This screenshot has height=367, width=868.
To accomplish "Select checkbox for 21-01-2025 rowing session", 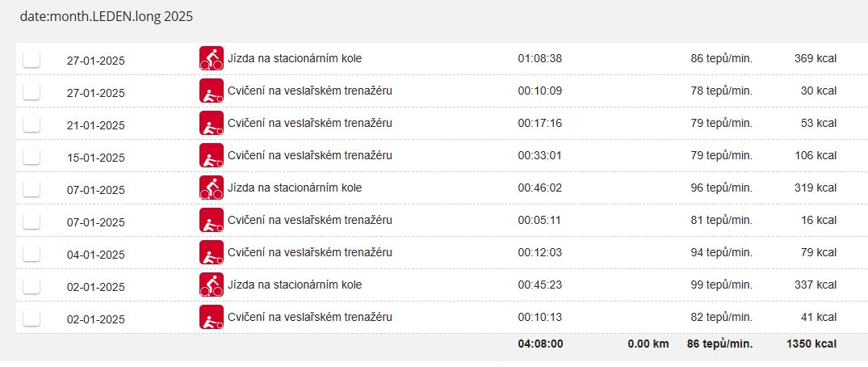I will coord(31,124).
